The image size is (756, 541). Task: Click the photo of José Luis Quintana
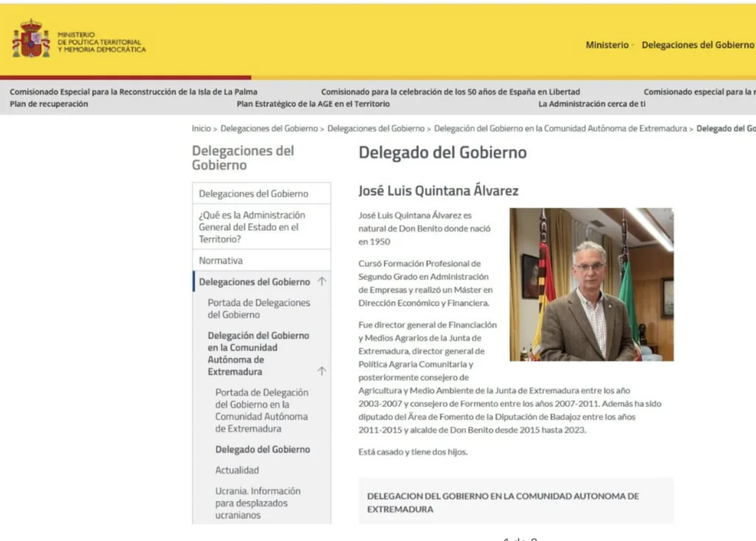(x=591, y=284)
